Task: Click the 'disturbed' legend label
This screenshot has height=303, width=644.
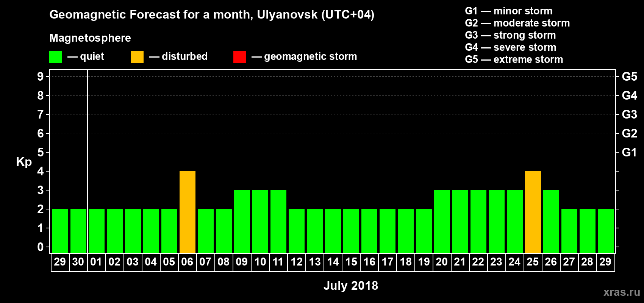Action: [184, 56]
